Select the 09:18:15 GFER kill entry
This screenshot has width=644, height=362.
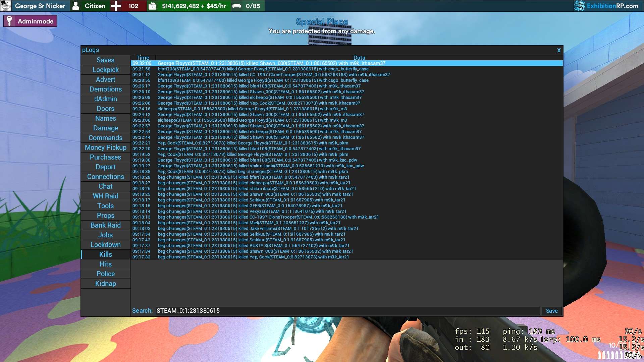347,206
